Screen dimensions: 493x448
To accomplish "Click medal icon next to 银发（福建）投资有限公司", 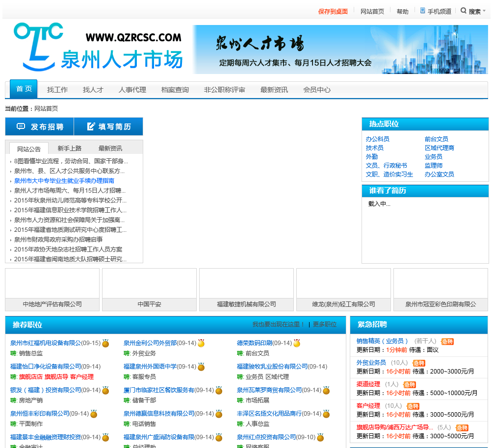I will pyautogui.click(x=105, y=390).
